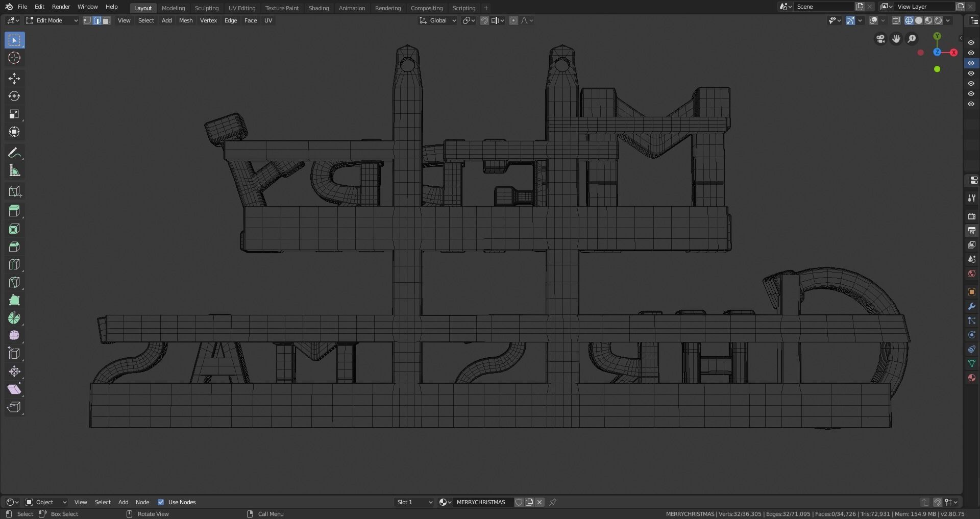Switch to edge select mode
The image size is (980, 519).
coord(97,20)
